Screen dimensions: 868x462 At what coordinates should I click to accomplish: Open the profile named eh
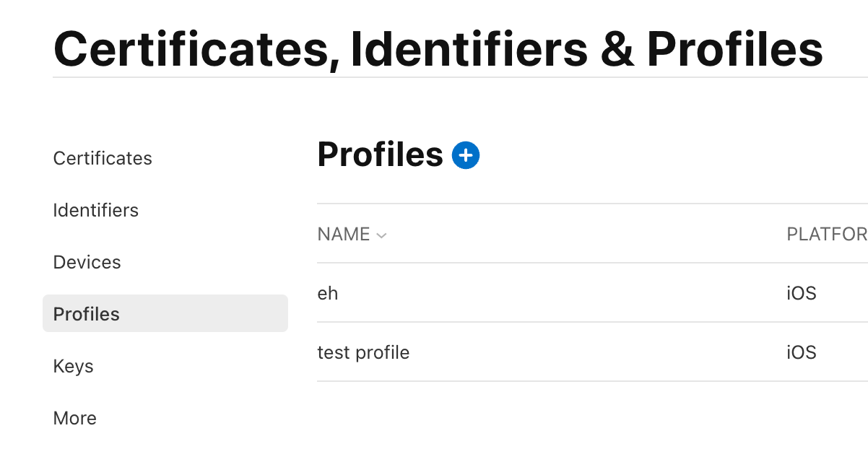[328, 293]
